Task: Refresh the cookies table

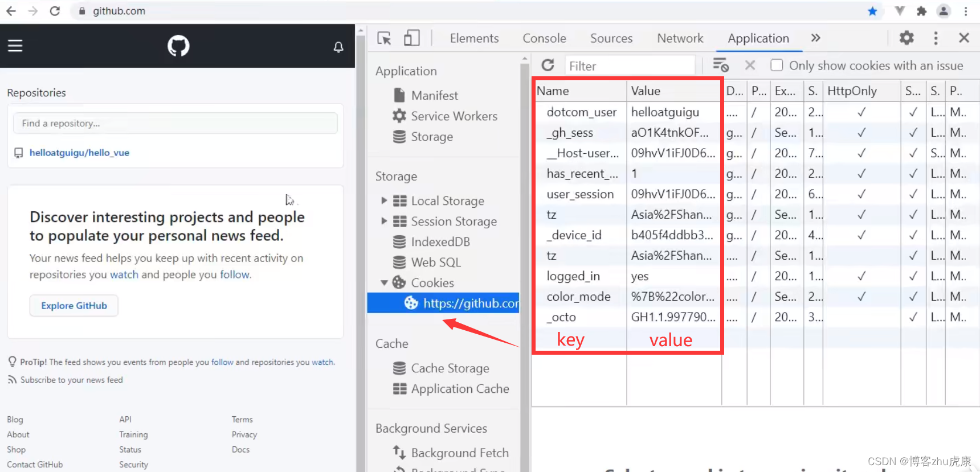Action: click(x=548, y=65)
